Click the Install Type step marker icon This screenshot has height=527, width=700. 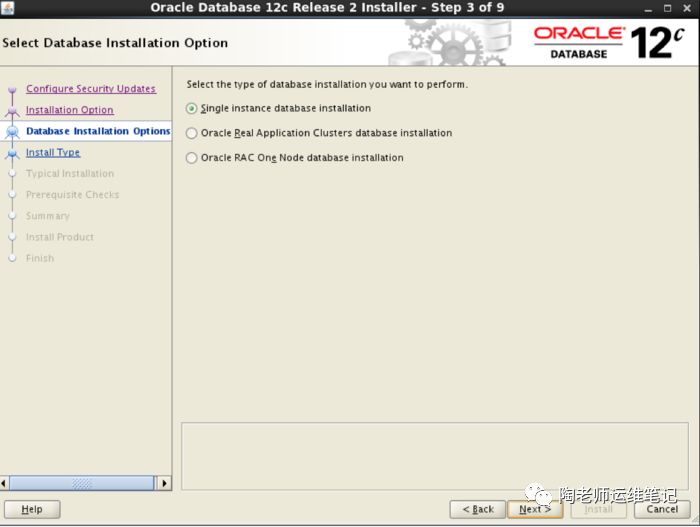12,153
